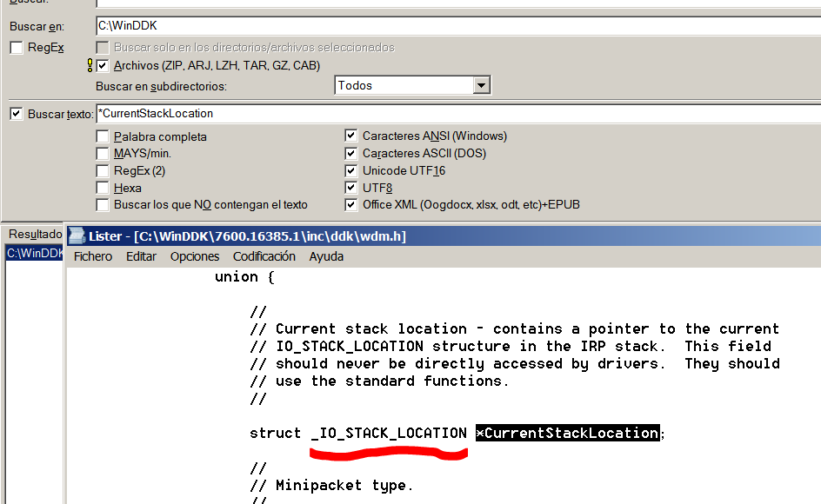The image size is (821, 504).
Task: Check Buscar los que NO contengan el texto
Action: [x=103, y=205]
